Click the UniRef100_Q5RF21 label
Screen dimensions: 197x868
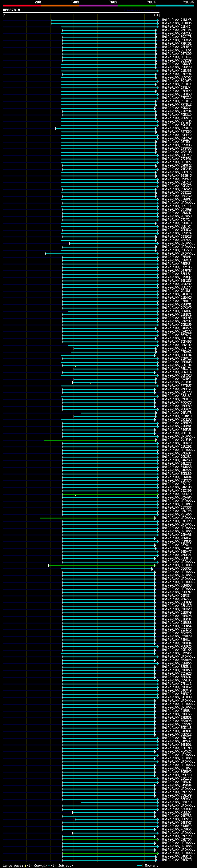coord(176,555)
